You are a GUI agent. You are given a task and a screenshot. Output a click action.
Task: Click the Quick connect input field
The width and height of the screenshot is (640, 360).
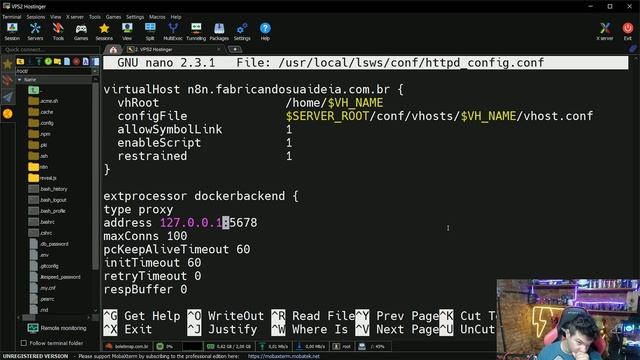point(50,49)
